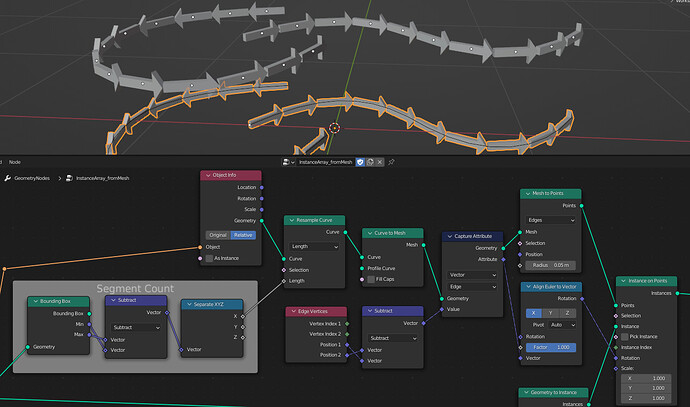Image resolution: width=690 pixels, height=407 pixels.
Task: Select the Y axis in Align Euler to Vector
Action: [x=551, y=313]
